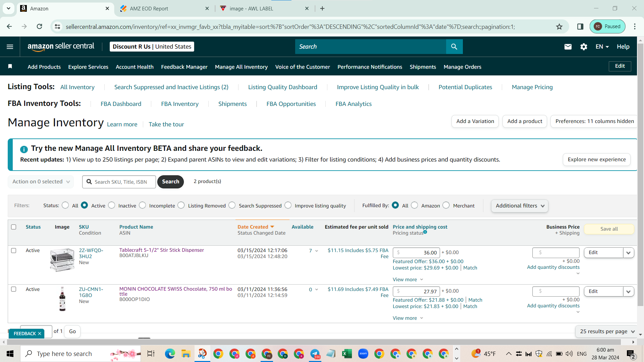Go to Manage Orders menu item
The width and height of the screenshot is (644, 362).
(462, 67)
